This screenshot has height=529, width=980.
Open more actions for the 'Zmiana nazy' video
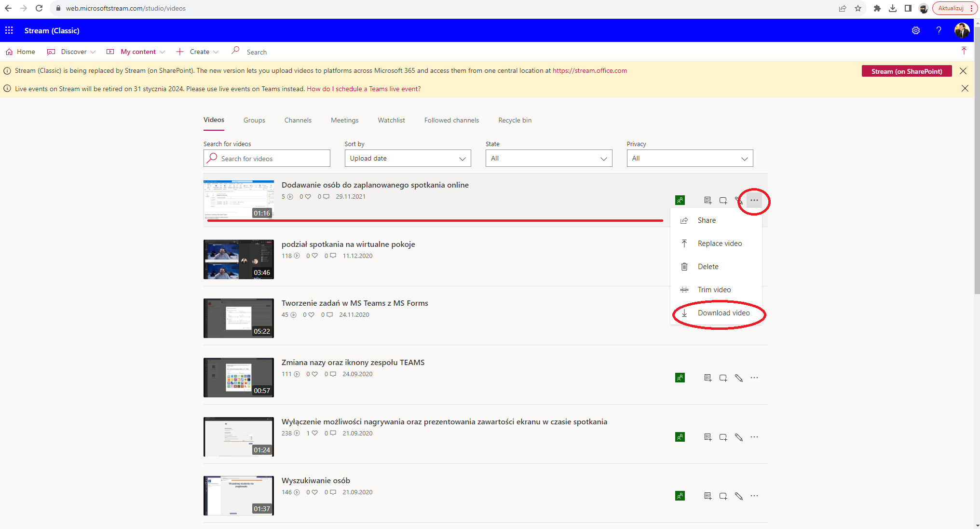click(x=754, y=378)
